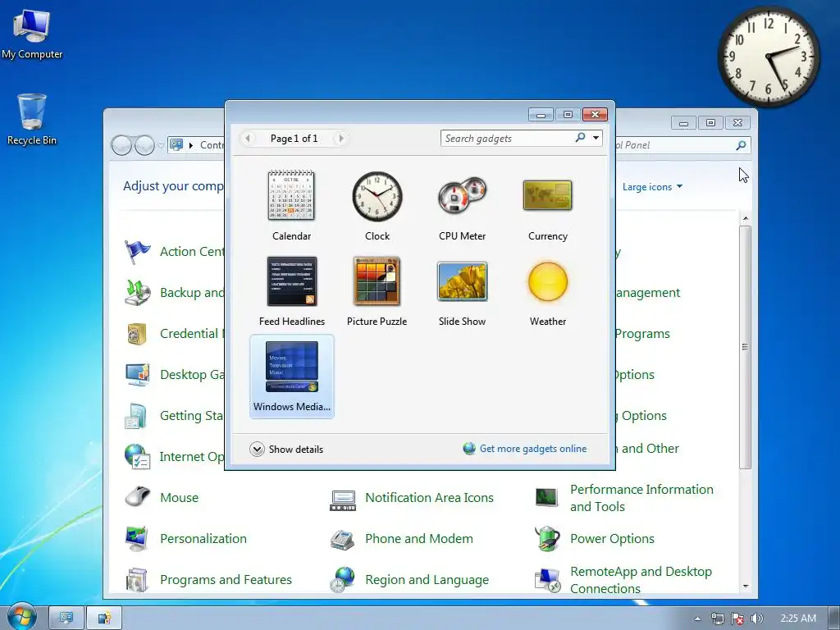Screen dimensions: 840x630
Task: Open Internet Options globe icon
Action: coord(137,456)
